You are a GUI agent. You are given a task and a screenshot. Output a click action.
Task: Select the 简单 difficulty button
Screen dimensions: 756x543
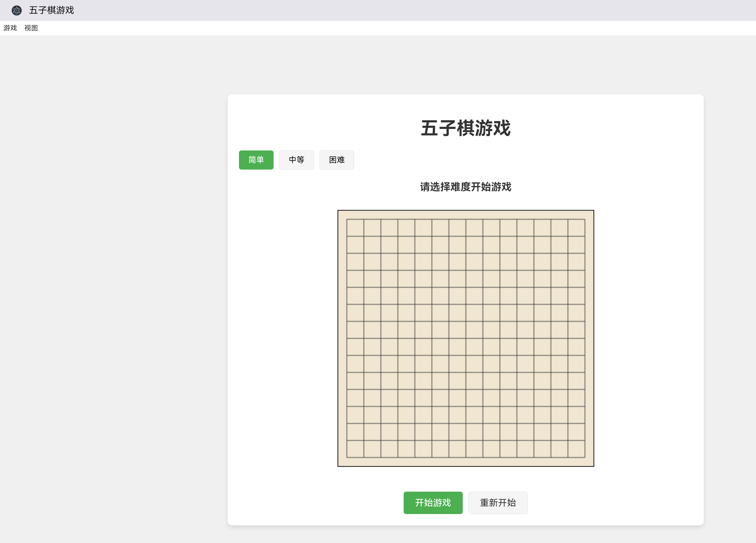pyautogui.click(x=256, y=160)
